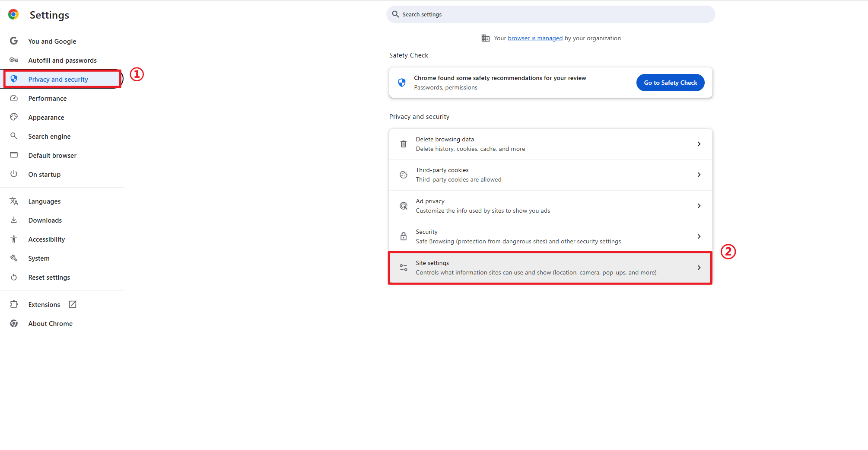Click the Performance gauge icon in sidebar
868x450 pixels.
(14, 98)
